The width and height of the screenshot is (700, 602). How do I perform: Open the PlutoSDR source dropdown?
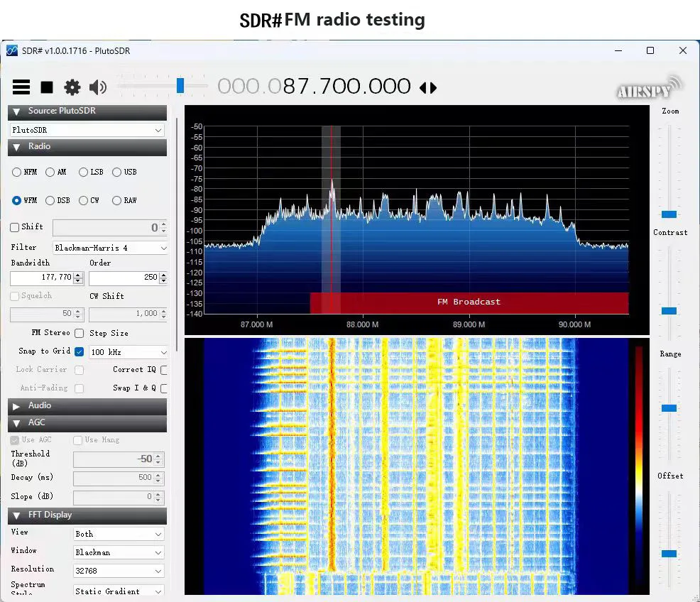[x=87, y=131]
